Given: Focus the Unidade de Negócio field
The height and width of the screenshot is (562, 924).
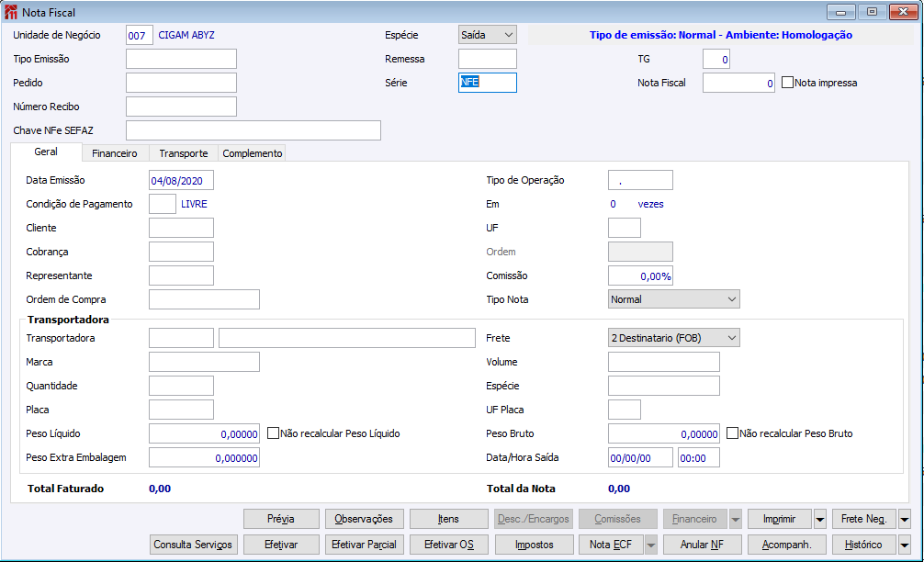Looking at the screenshot, I should pyautogui.click(x=139, y=35).
